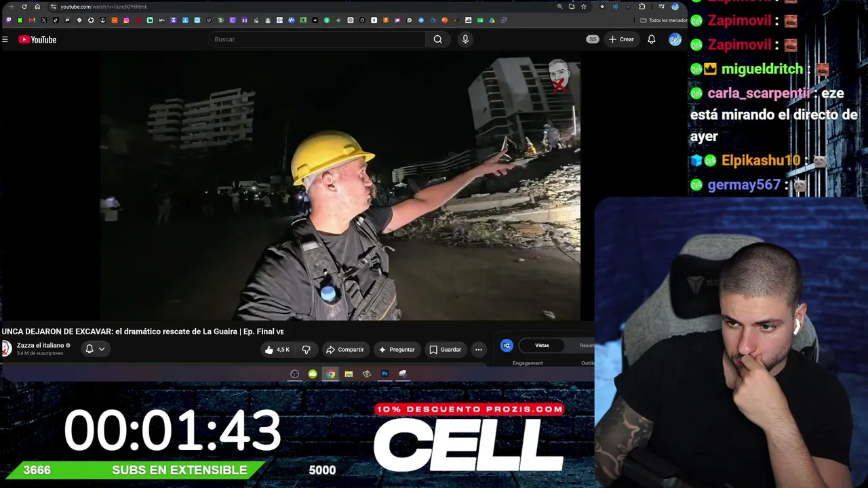Like the video with 4,5 K likes
Viewport: 868px width, 488px height.
[277, 350]
